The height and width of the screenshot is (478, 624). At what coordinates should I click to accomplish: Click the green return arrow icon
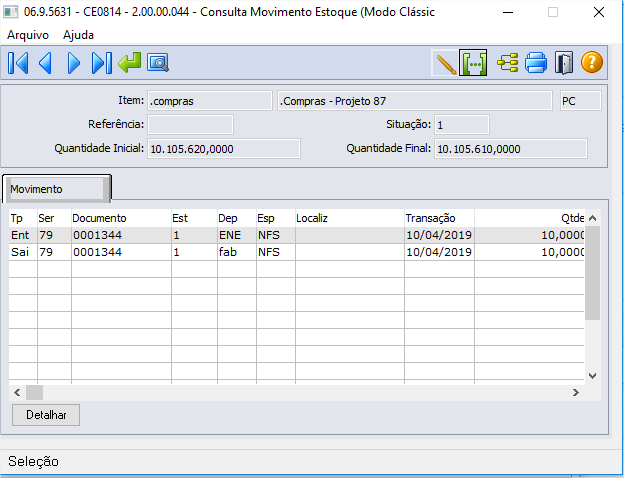click(x=130, y=62)
